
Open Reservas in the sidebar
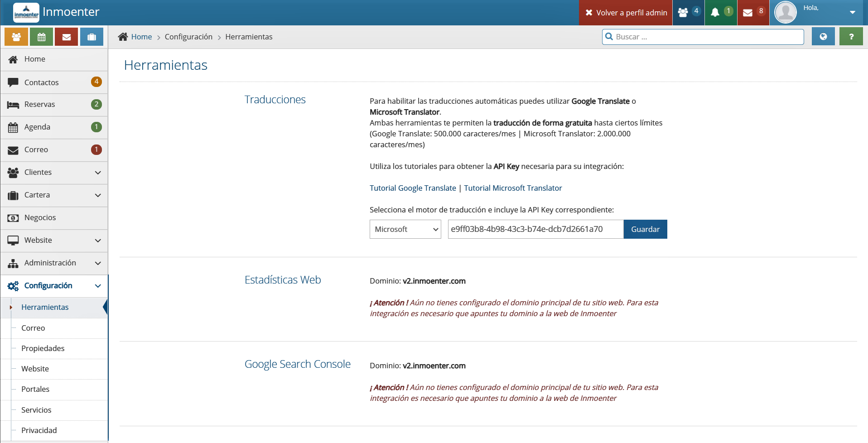coord(54,105)
